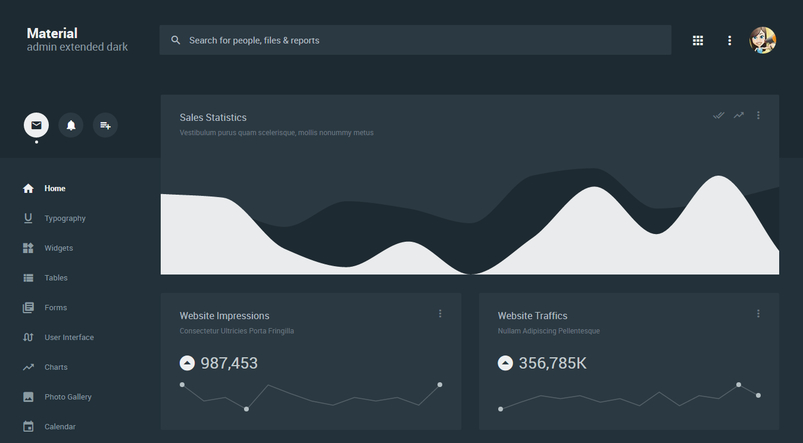
Task: Click the Website Traffics sparkline chart
Action: tap(629, 396)
